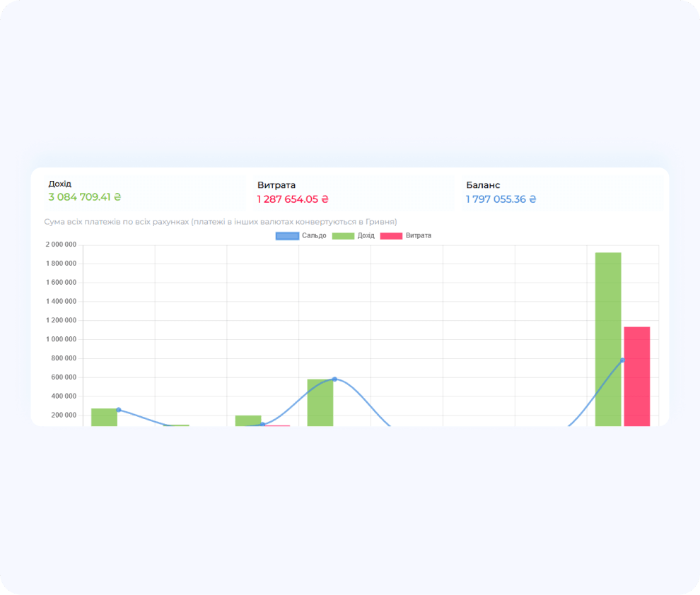Click the balance line point near 800 000

click(x=622, y=360)
